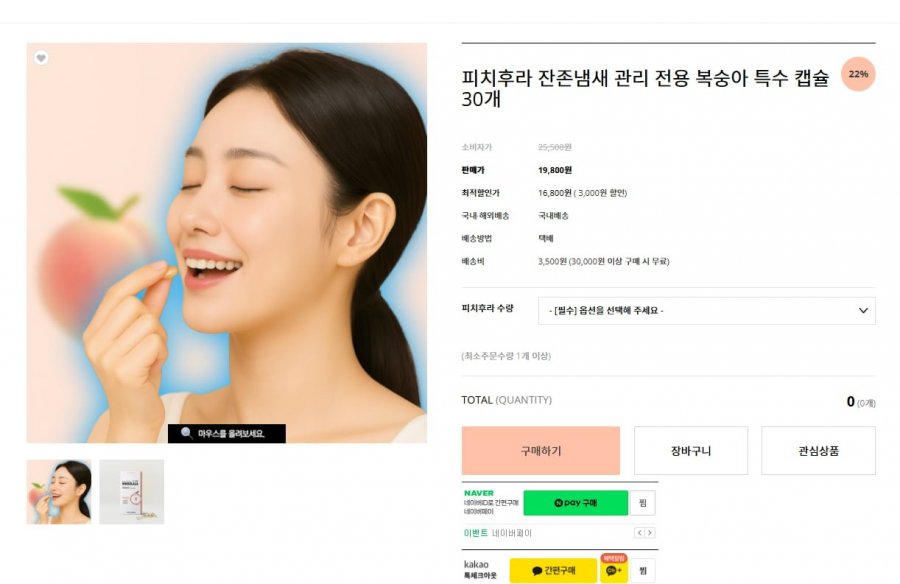Click the yellow Kakao 간편구매 button
Image resolution: width=900 pixels, height=584 pixels.
[x=553, y=570]
